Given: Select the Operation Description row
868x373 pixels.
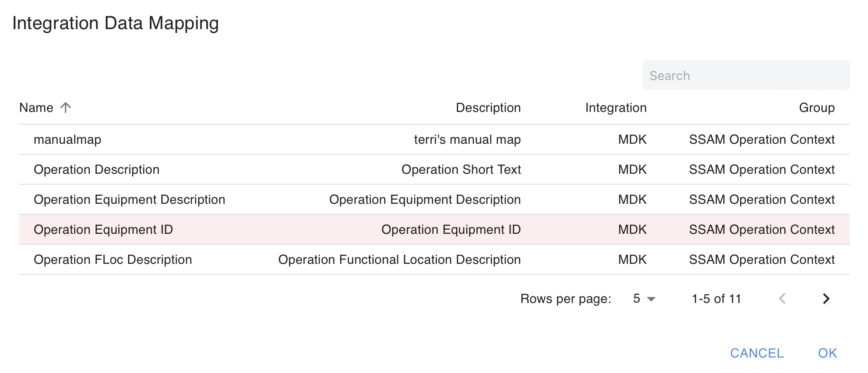Looking at the screenshot, I should (97, 170).
